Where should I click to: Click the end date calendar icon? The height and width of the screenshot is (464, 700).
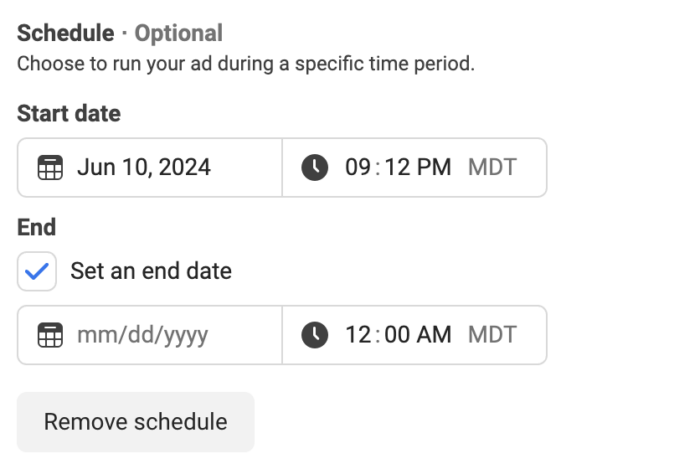coord(50,335)
